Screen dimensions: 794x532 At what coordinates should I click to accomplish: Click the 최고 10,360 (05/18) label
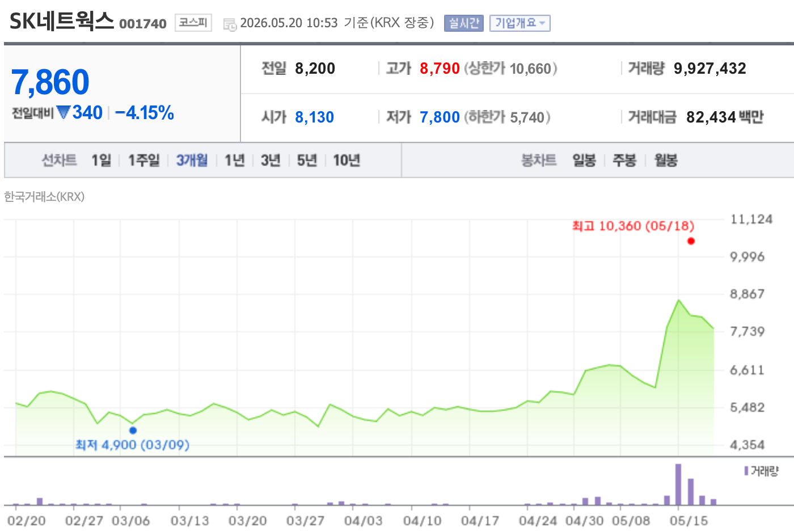[x=633, y=226]
